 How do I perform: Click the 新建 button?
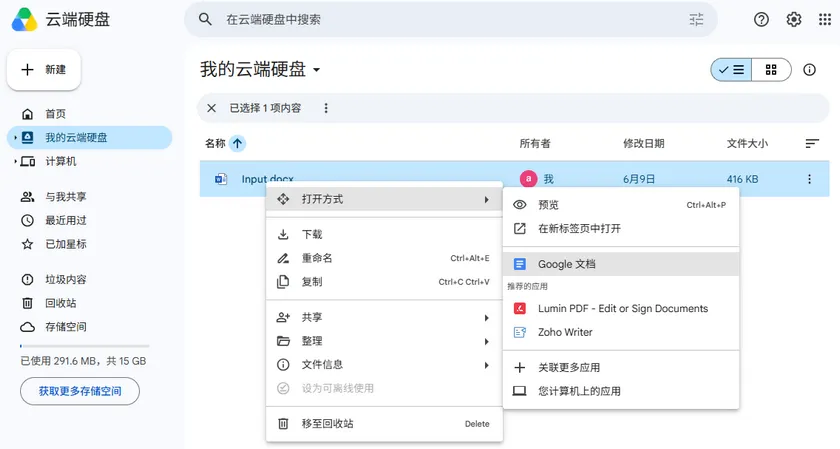coord(43,70)
